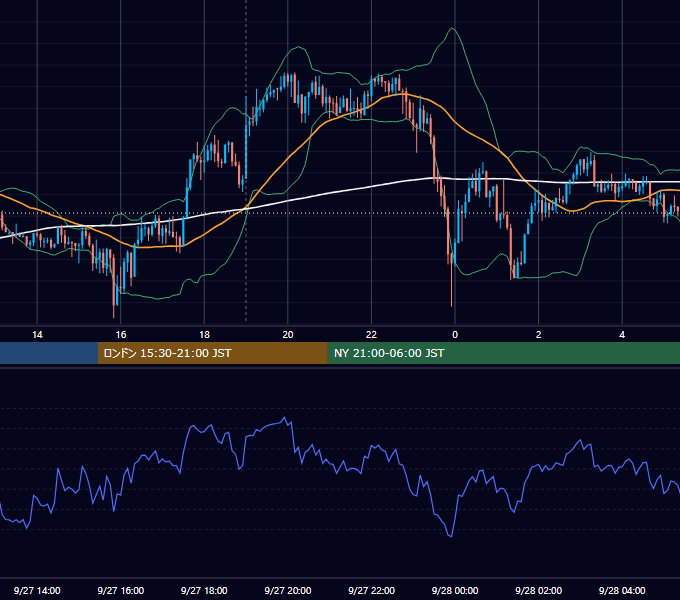The height and width of the screenshot is (600, 680).
Task: Click the '9/28 00:00' date label
Action: 455,590
